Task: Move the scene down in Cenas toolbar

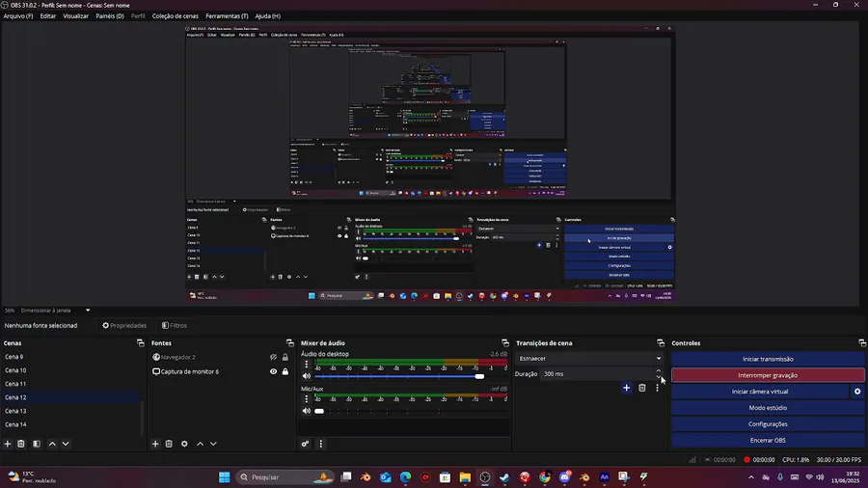Action: pyautogui.click(x=66, y=444)
